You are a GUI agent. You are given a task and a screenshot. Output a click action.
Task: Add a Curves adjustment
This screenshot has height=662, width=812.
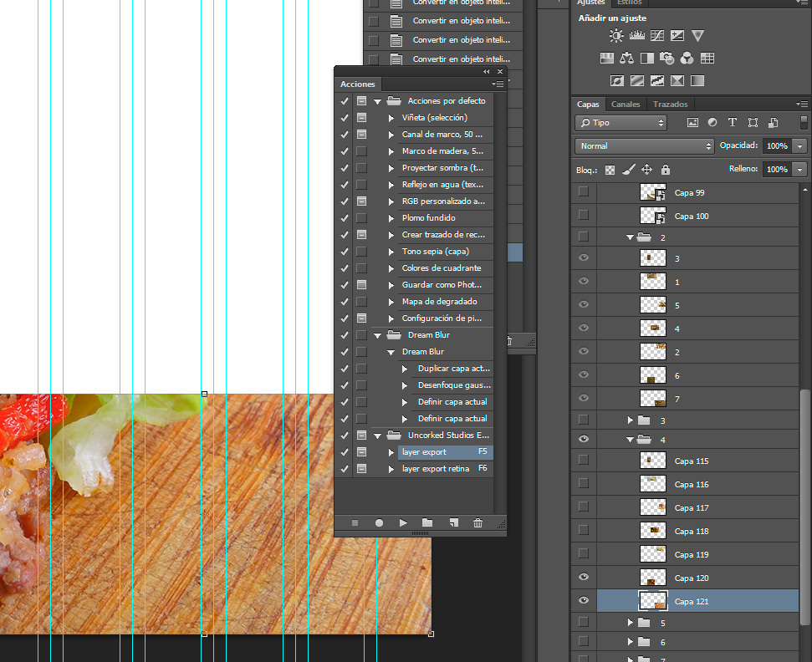(657, 36)
